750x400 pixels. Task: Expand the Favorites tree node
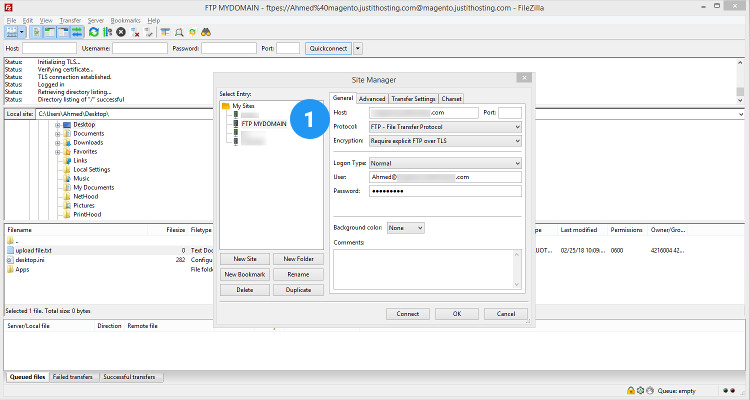(x=57, y=152)
